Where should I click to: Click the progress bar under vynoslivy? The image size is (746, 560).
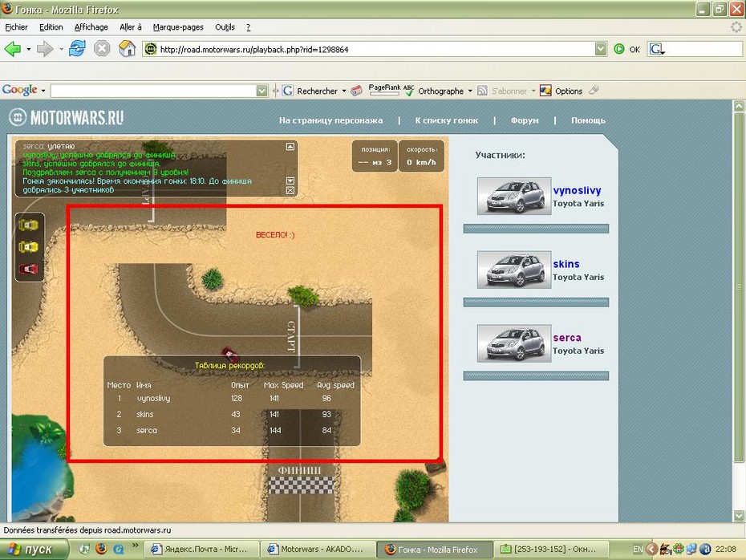tap(536, 229)
